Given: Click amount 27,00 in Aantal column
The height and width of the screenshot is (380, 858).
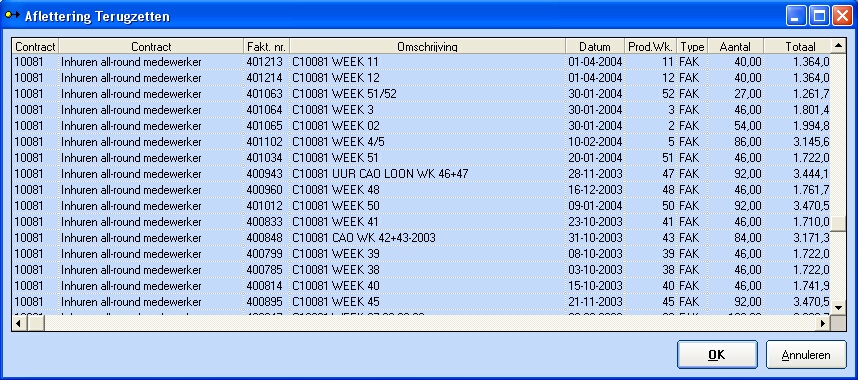Looking at the screenshot, I should (747, 94).
